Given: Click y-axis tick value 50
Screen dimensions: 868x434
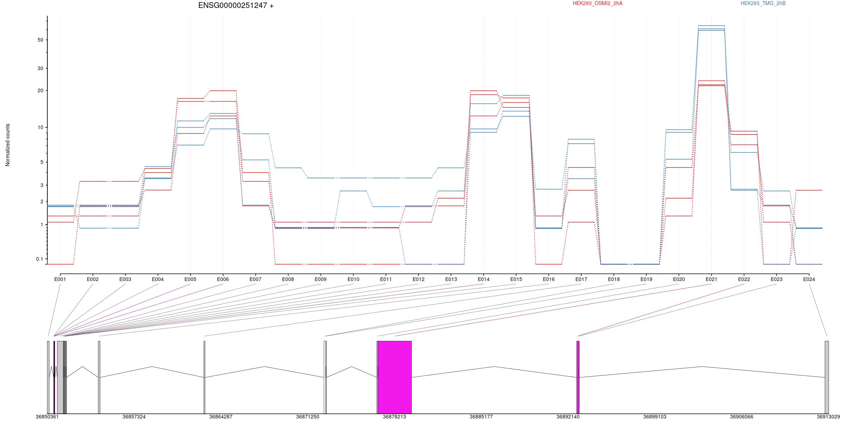Looking at the screenshot, I should pos(40,40).
